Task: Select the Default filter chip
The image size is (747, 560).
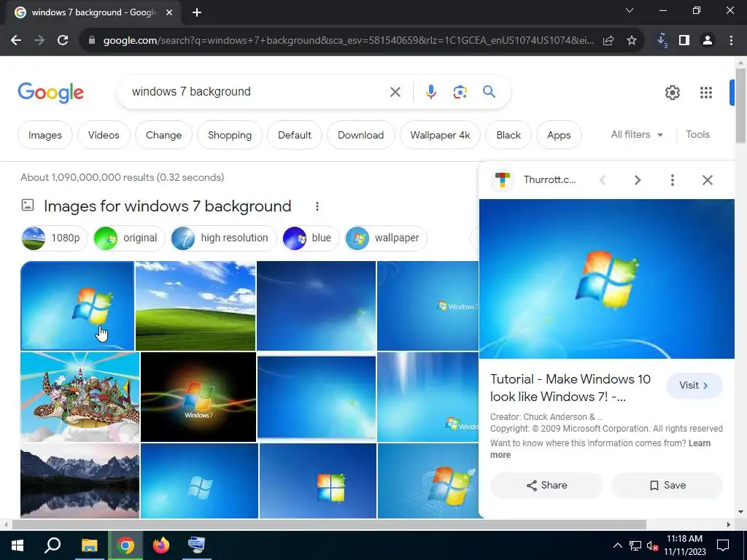Action: 295,135
